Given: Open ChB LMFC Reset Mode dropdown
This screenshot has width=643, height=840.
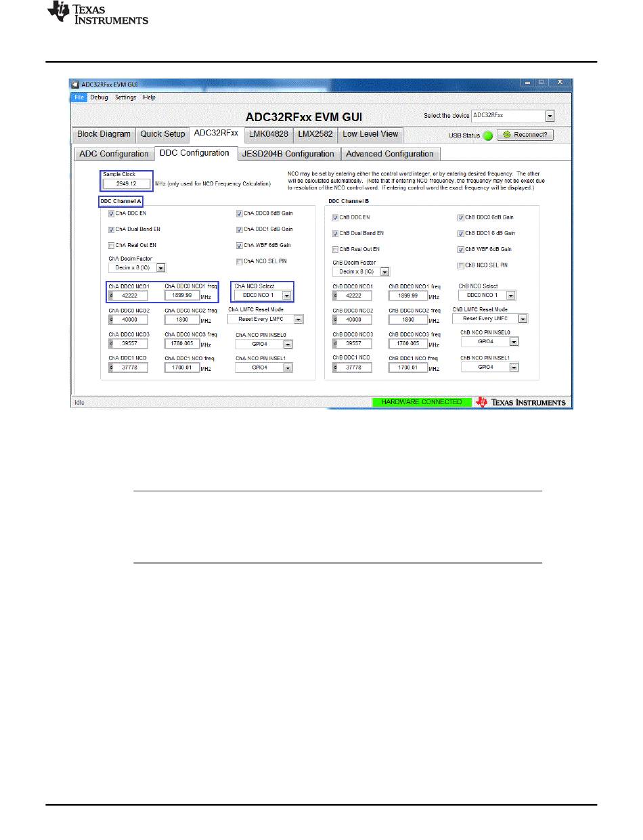Looking at the screenshot, I should [491, 318].
